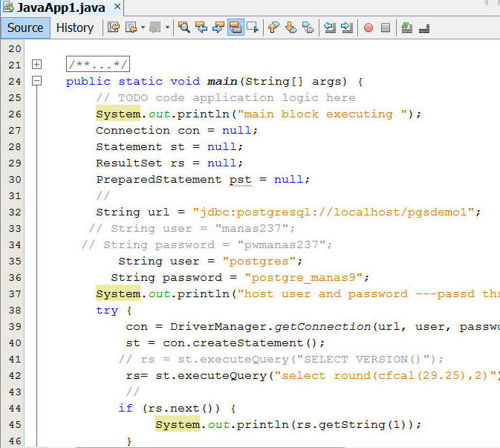Click the Comment lines icon
The image size is (500, 448).
tap(407, 27)
